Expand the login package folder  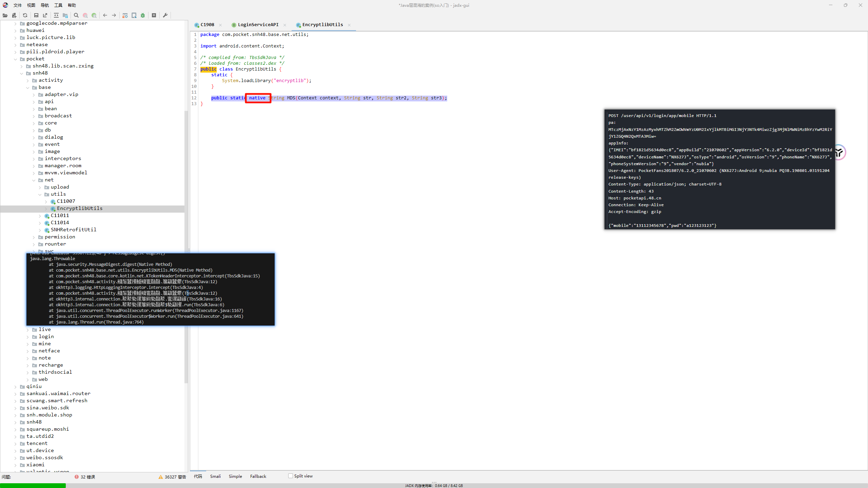[x=28, y=337]
